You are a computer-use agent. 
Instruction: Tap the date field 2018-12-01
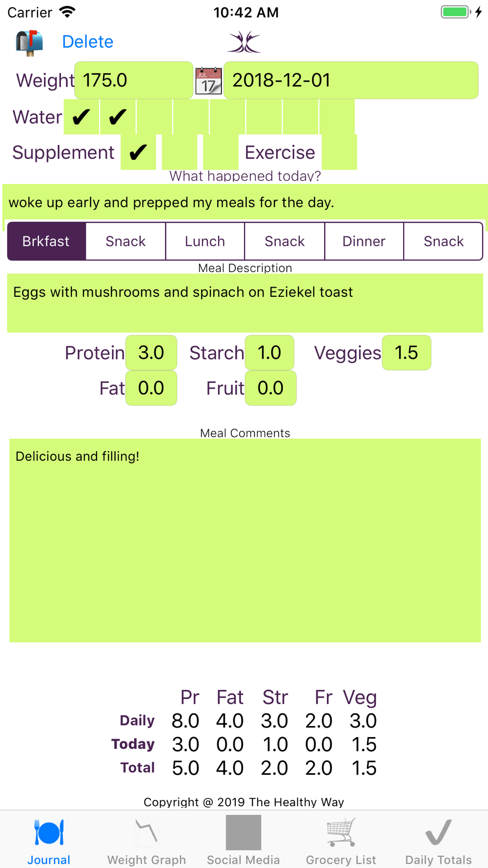pos(350,80)
